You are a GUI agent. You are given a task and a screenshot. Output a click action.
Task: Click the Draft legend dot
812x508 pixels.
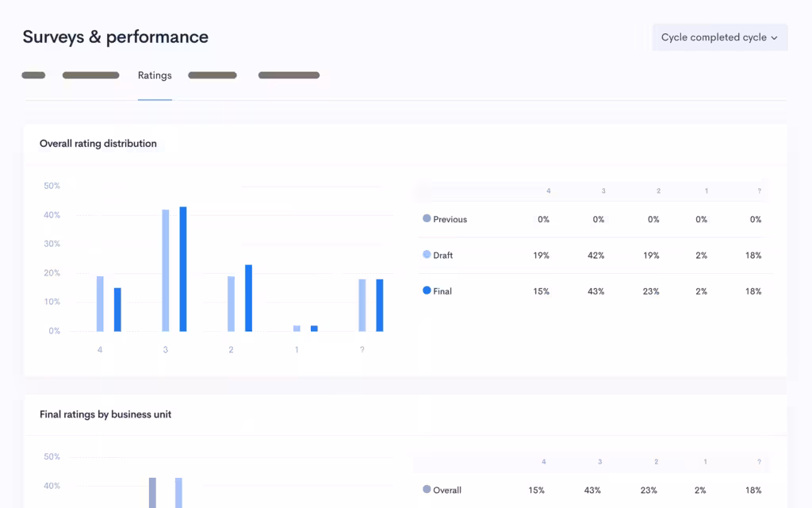click(x=427, y=254)
